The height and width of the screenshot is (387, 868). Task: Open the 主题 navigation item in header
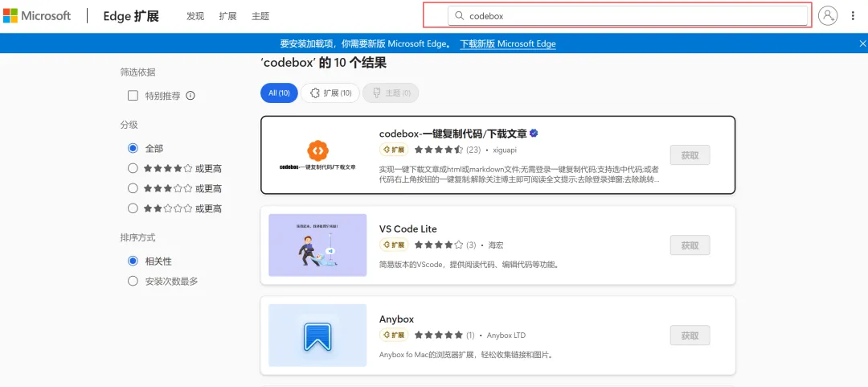coord(260,16)
